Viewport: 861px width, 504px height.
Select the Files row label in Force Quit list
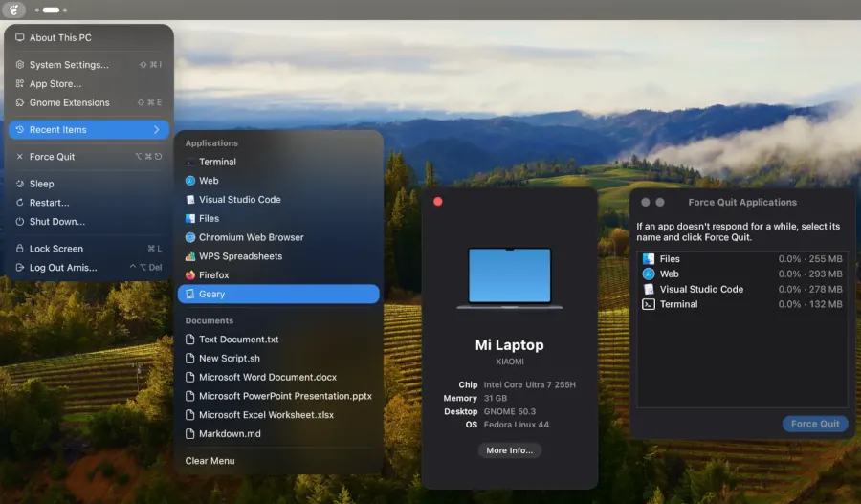[x=670, y=258]
